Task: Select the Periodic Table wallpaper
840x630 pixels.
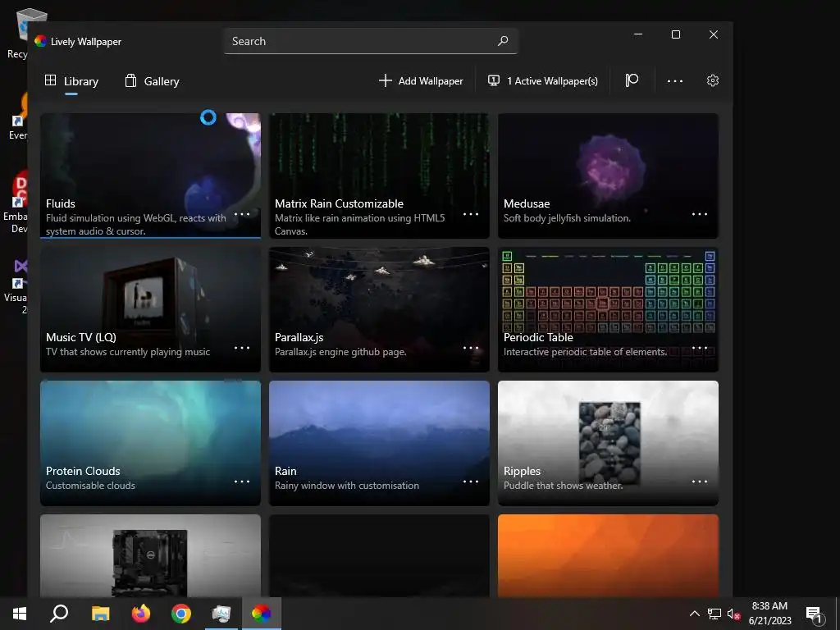Action: 608,309
